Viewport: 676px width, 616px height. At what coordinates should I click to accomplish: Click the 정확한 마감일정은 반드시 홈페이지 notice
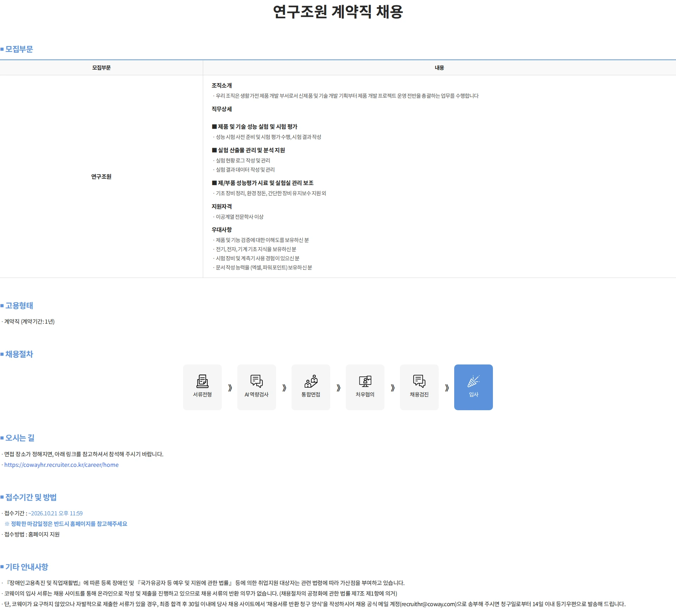pyautogui.click(x=66, y=524)
